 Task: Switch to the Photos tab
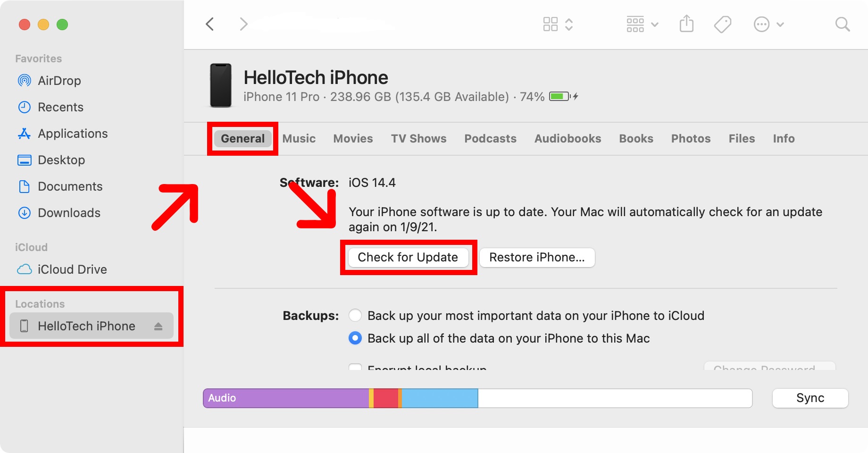691,138
